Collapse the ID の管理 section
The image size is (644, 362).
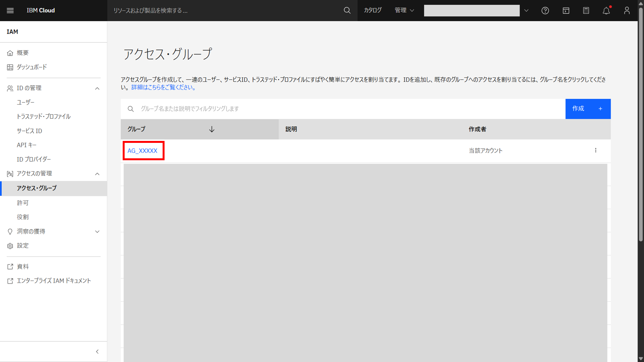point(97,88)
